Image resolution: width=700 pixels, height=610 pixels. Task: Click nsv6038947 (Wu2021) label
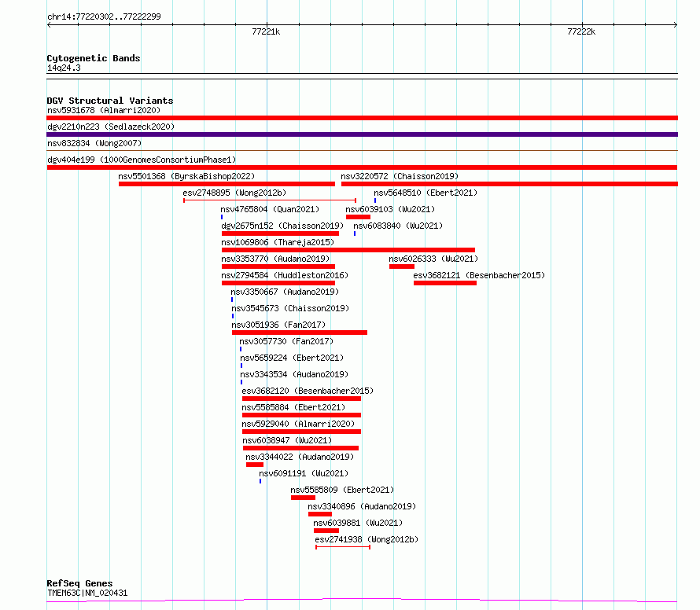tap(287, 440)
